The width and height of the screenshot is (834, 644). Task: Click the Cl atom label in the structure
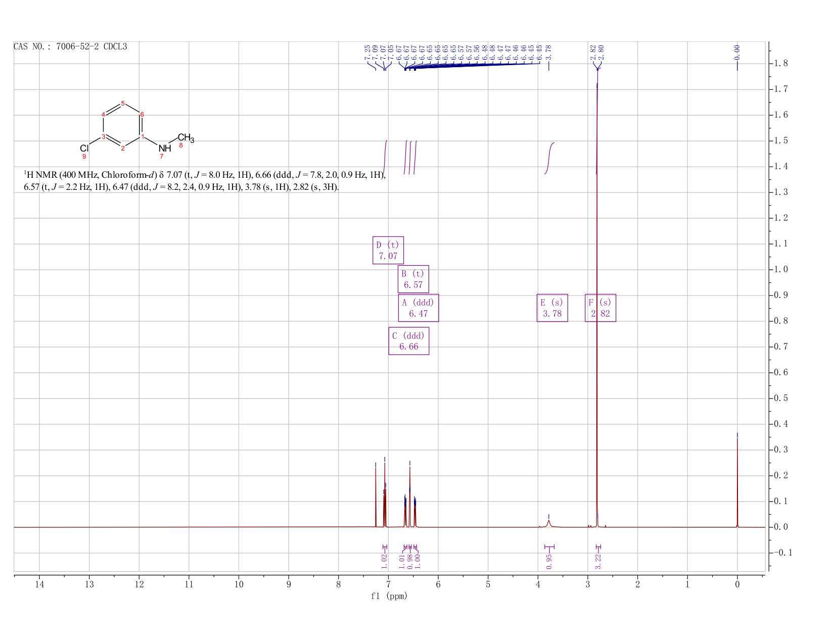tap(84, 148)
